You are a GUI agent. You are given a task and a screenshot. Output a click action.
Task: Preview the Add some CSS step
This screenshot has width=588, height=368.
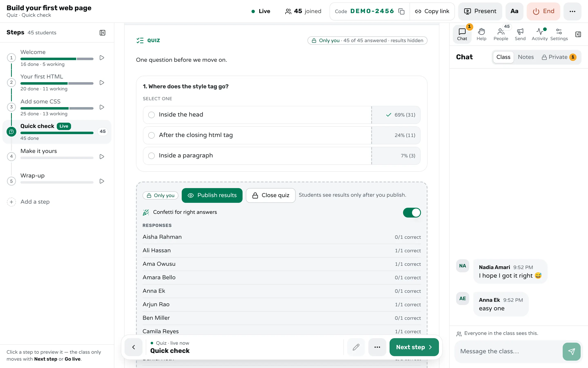[102, 107]
